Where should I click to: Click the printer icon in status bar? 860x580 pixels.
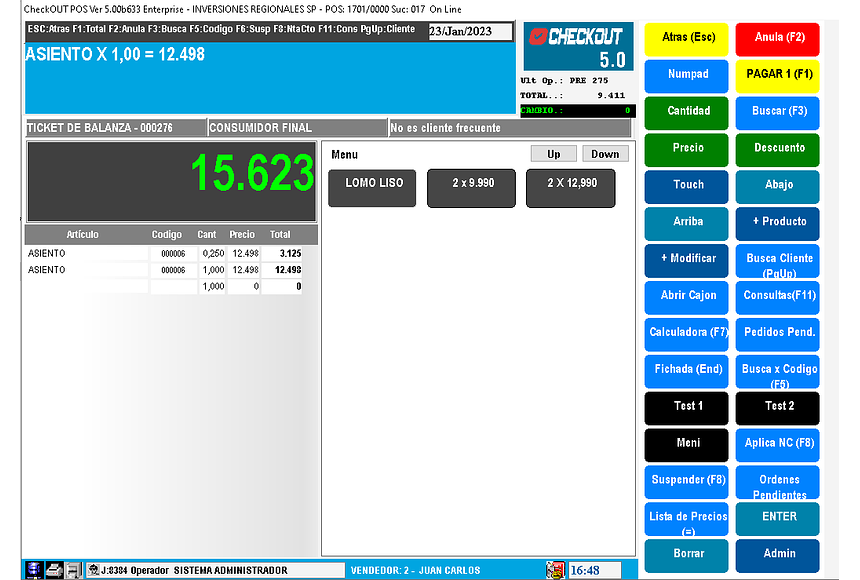(x=53, y=570)
